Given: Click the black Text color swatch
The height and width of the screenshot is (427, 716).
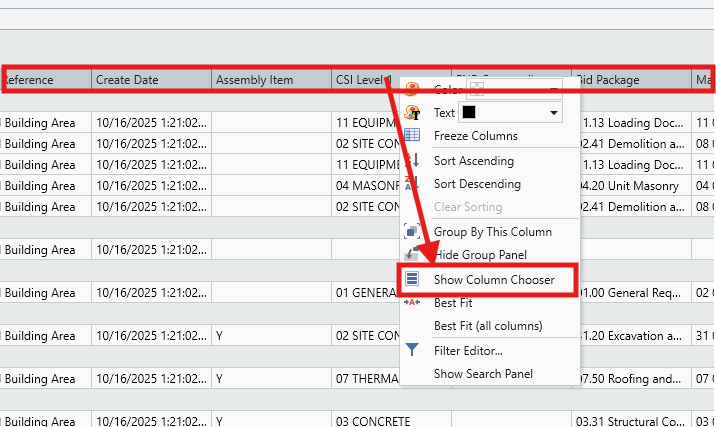Looking at the screenshot, I should pyautogui.click(x=469, y=113).
